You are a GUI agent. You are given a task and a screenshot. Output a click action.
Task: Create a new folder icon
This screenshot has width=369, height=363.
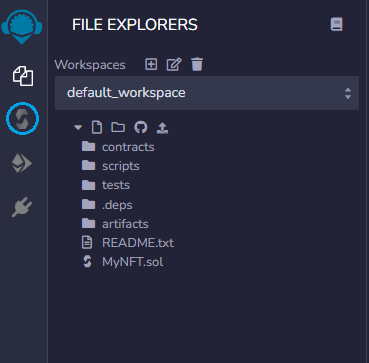tap(118, 127)
